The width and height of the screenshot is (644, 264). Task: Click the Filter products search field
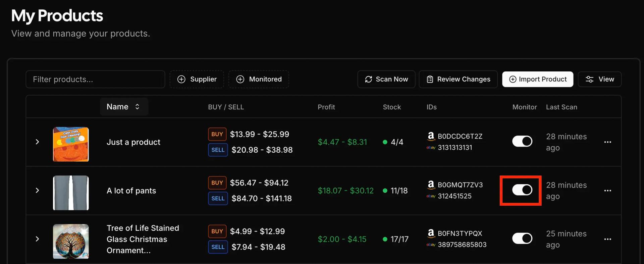[x=95, y=79]
